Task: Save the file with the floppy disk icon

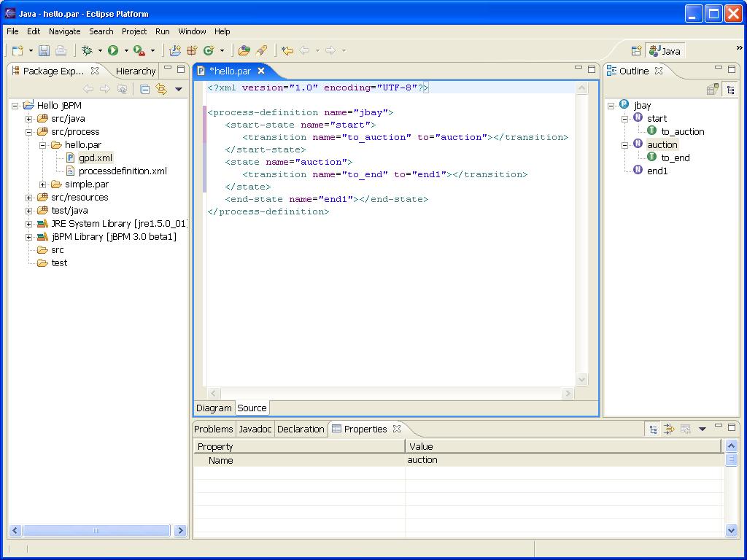Action: [44, 50]
